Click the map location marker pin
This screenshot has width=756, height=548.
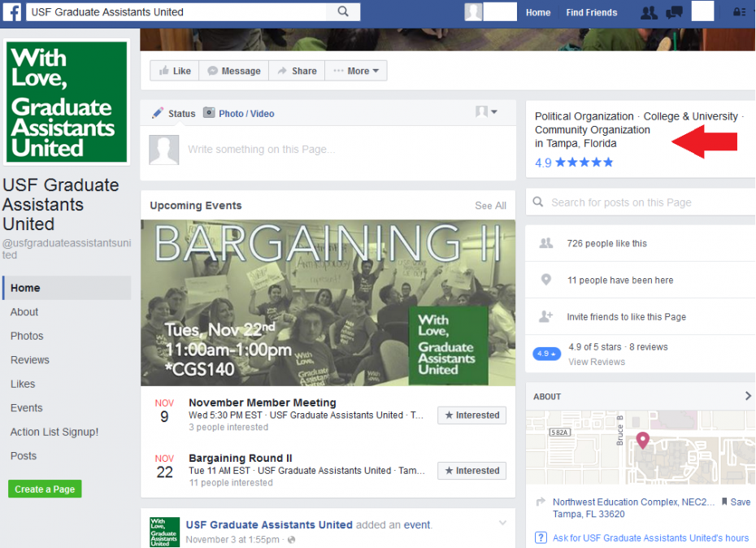coord(643,440)
